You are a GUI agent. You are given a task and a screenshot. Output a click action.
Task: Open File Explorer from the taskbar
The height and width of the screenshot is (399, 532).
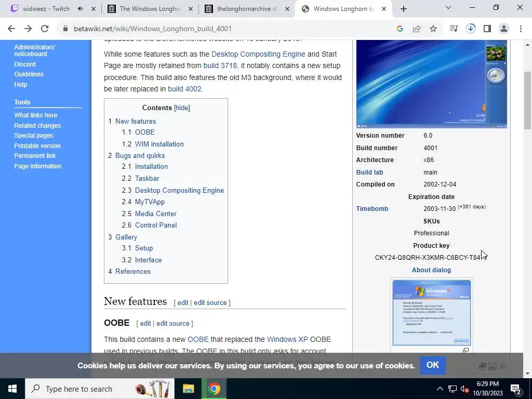(188, 389)
